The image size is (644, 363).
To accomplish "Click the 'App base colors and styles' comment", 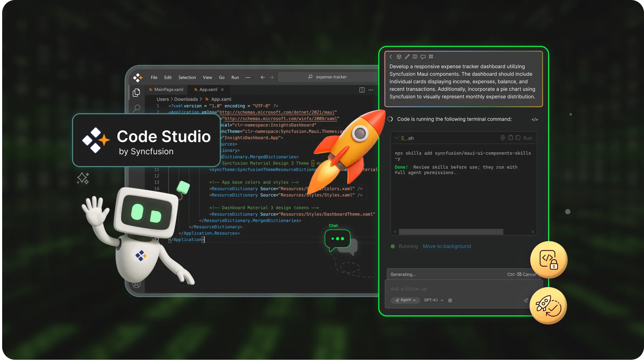I will click(254, 182).
